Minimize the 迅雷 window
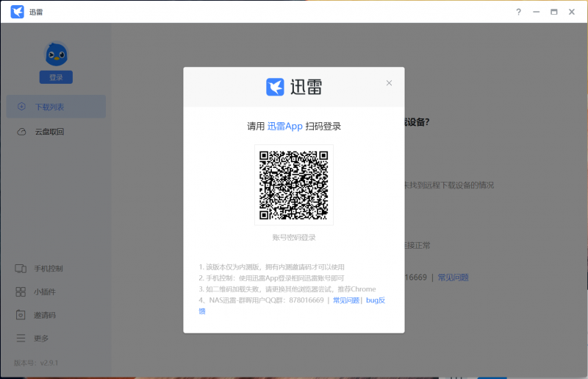588x379 pixels. [x=537, y=12]
